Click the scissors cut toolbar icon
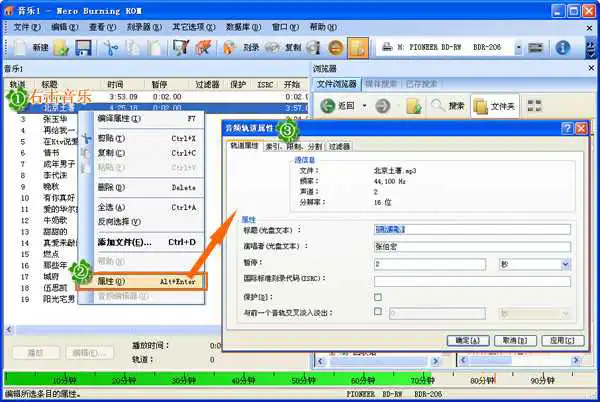 [x=111, y=47]
